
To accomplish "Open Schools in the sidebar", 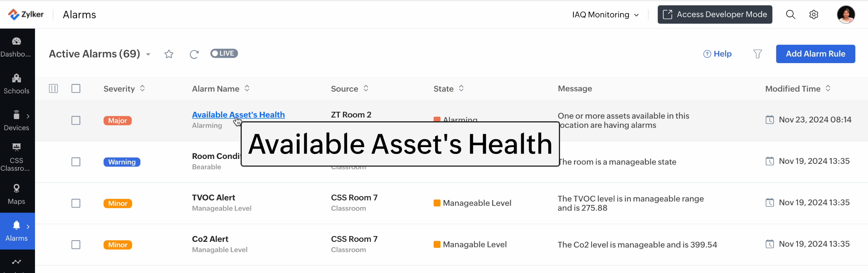I will coord(16,84).
